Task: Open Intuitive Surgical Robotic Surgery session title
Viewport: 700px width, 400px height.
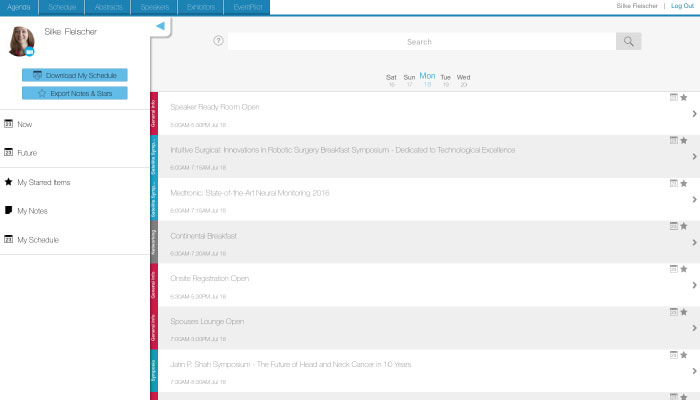Action: 343,150
